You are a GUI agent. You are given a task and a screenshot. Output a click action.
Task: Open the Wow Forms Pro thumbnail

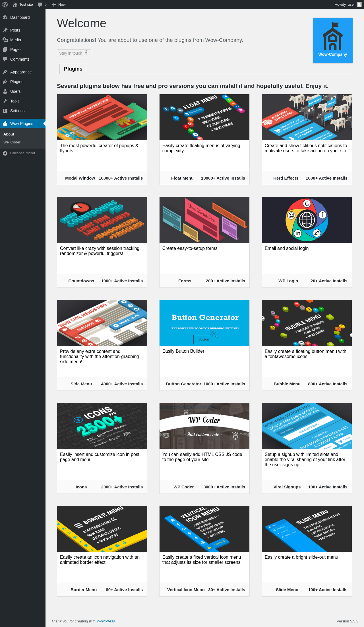(204, 220)
